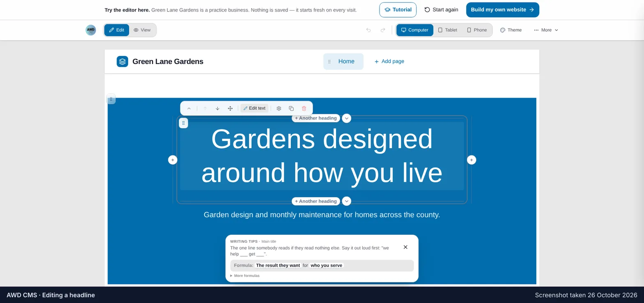Open dropdown beside top Another heading
This screenshot has width=644, height=303.
click(347, 118)
